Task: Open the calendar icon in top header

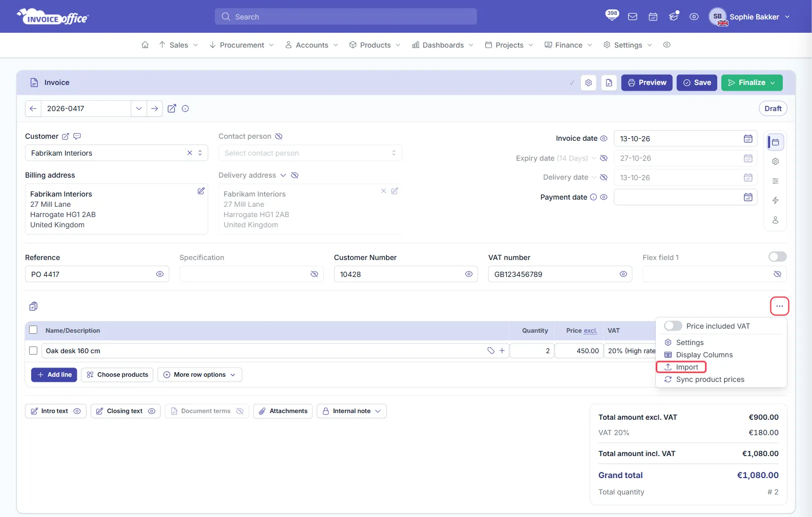Action: click(x=653, y=17)
